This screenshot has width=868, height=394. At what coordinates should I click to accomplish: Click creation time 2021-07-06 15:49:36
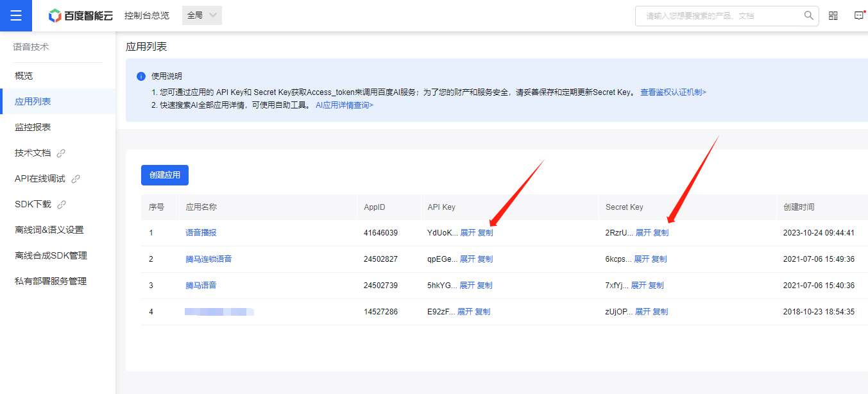(x=819, y=259)
